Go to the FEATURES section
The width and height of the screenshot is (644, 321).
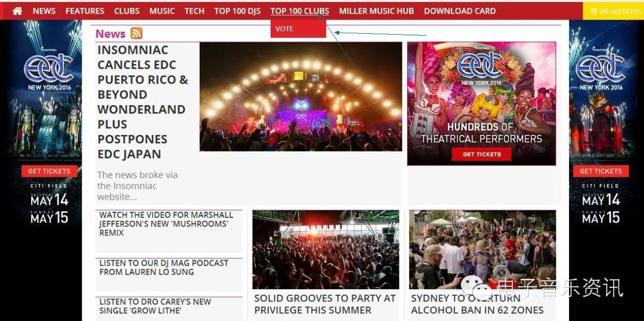pyautogui.click(x=85, y=11)
